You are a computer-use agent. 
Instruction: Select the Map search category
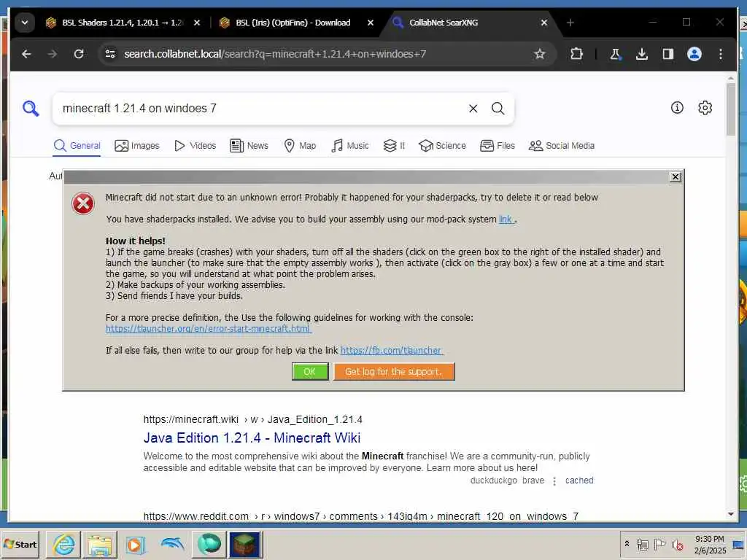[300, 146]
